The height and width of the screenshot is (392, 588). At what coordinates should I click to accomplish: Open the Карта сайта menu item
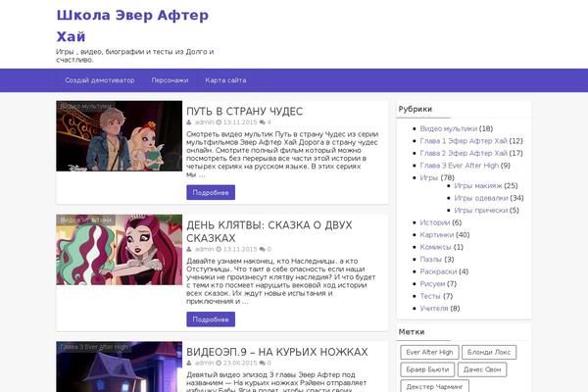click(x=225, y=80)
